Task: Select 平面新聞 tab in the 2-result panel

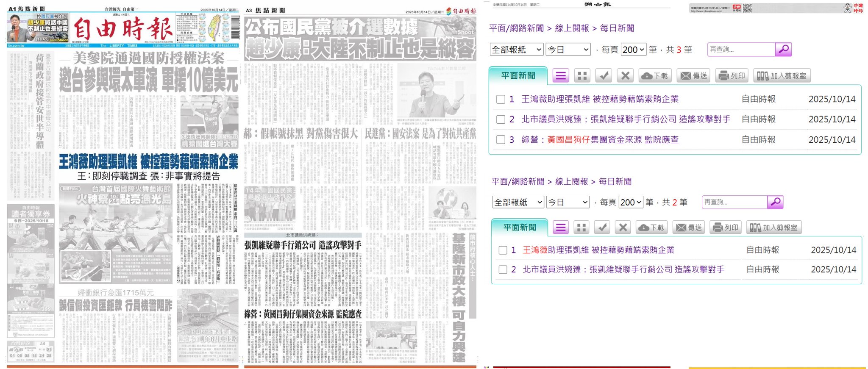Action: (520, 228)
